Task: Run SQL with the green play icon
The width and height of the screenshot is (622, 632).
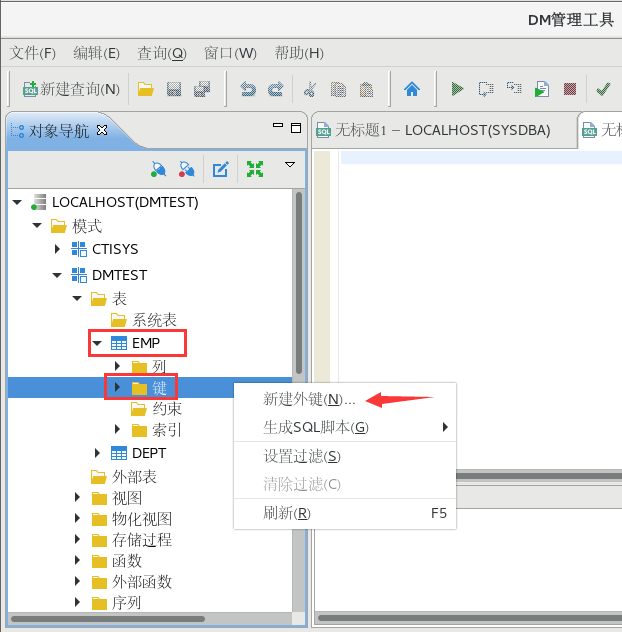Action: click(x=457, y=89)
